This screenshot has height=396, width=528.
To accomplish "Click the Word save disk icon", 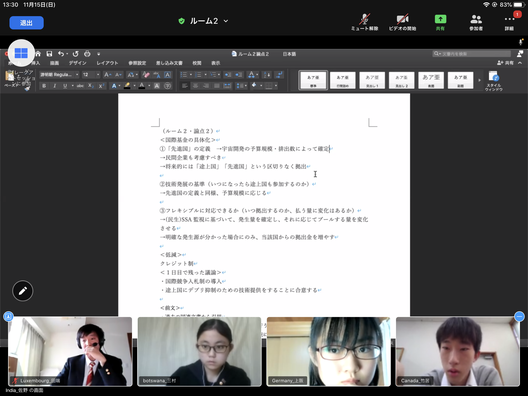I will pos(49,54).
